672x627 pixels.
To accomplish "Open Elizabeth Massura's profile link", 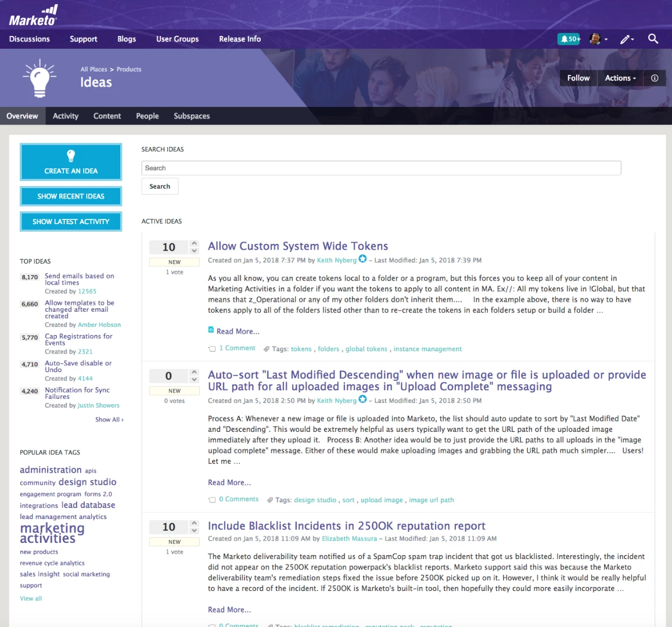I will pyautogui.click(x=349, y=539).
